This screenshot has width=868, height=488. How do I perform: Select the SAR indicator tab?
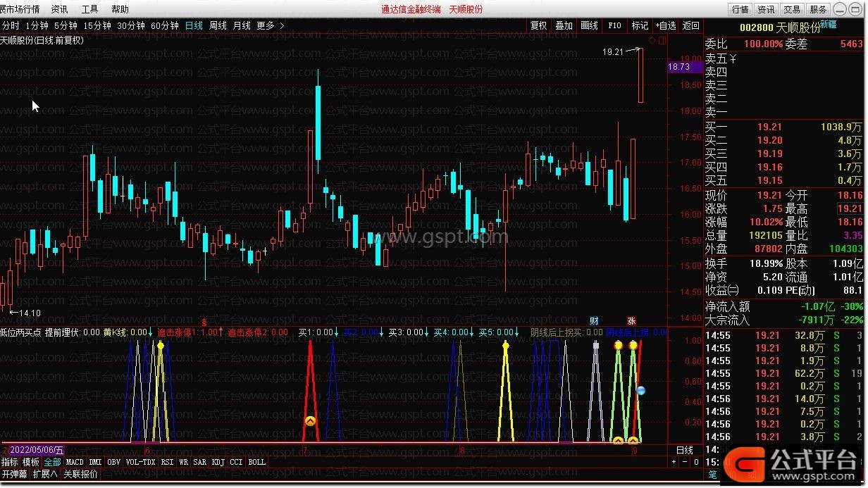tap(200, 462)
